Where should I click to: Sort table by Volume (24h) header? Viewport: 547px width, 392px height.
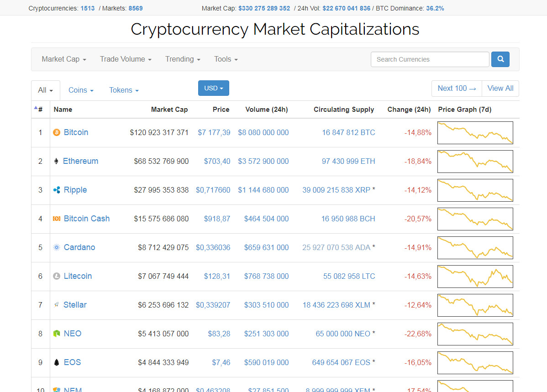click(x=267, y=110)
